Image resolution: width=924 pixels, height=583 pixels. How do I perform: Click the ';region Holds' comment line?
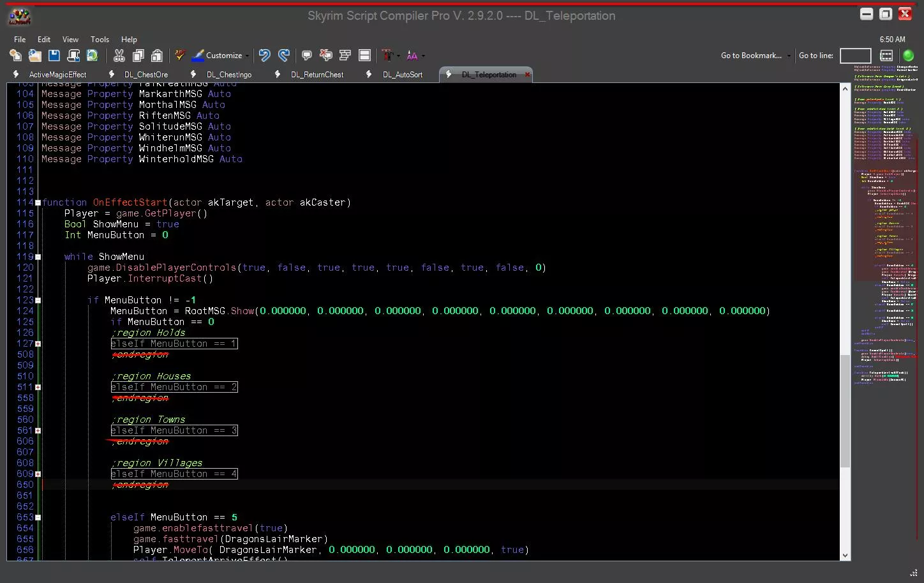(148, 333)
